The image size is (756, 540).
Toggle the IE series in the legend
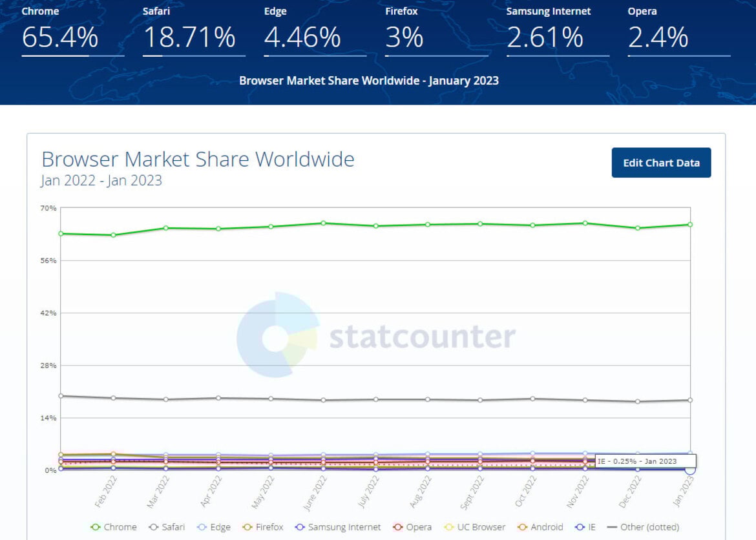click(x=585, y=527)
